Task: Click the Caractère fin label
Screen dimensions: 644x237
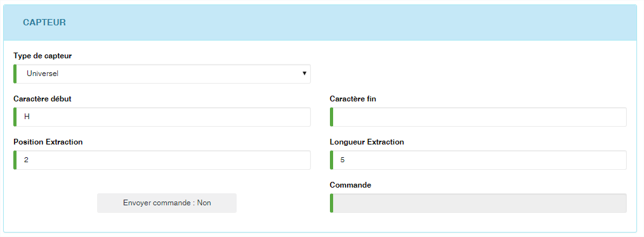Action: tap(353, 99)
